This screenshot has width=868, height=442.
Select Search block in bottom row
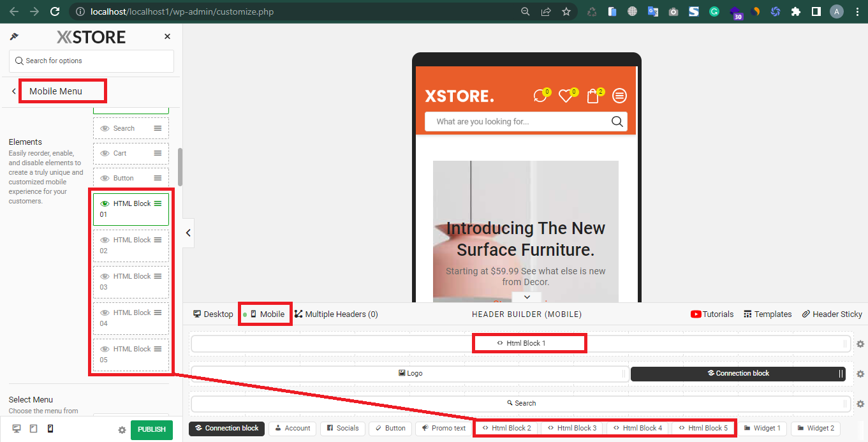[x=521, y=403]
